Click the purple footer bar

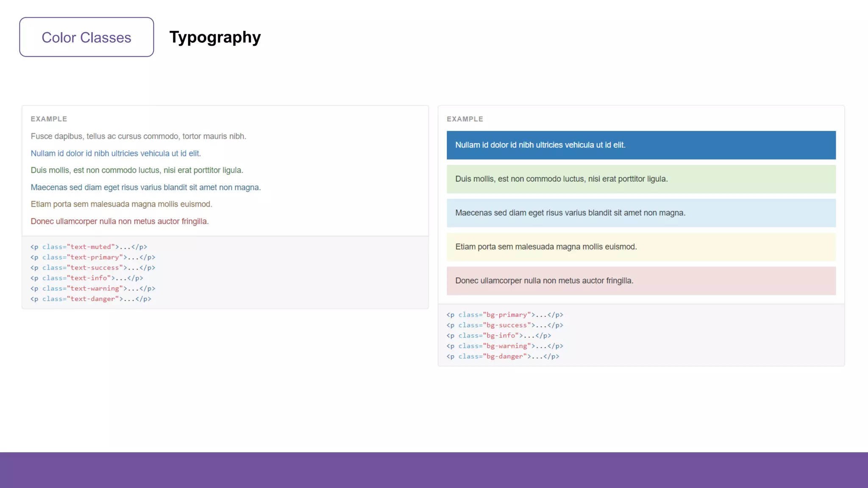(x=434, y=470)
